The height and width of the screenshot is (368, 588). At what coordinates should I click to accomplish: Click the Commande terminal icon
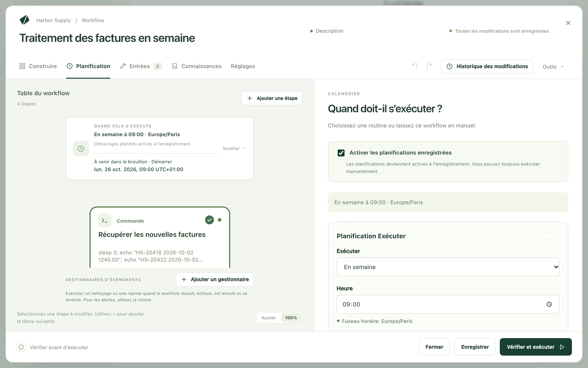click(x=105, y=221)
